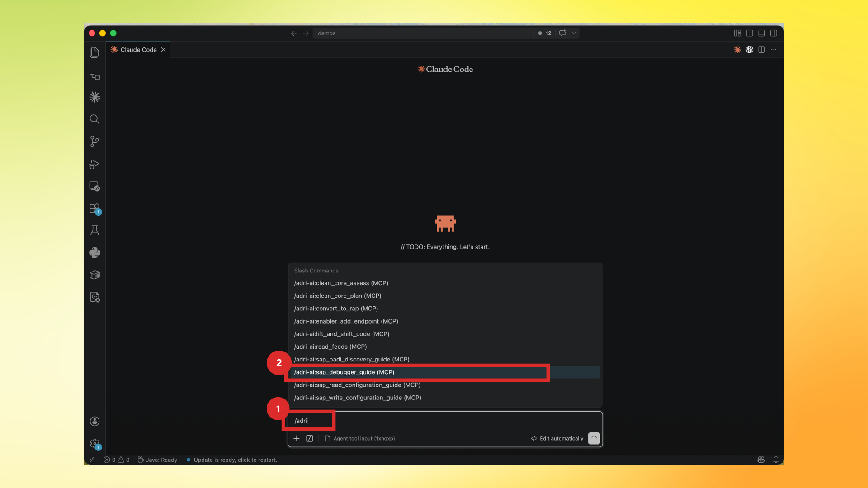The width and height of the screenshot is (868, 488).
Task: Click the Copilot icon in the status bar
Action: (761, 460)
